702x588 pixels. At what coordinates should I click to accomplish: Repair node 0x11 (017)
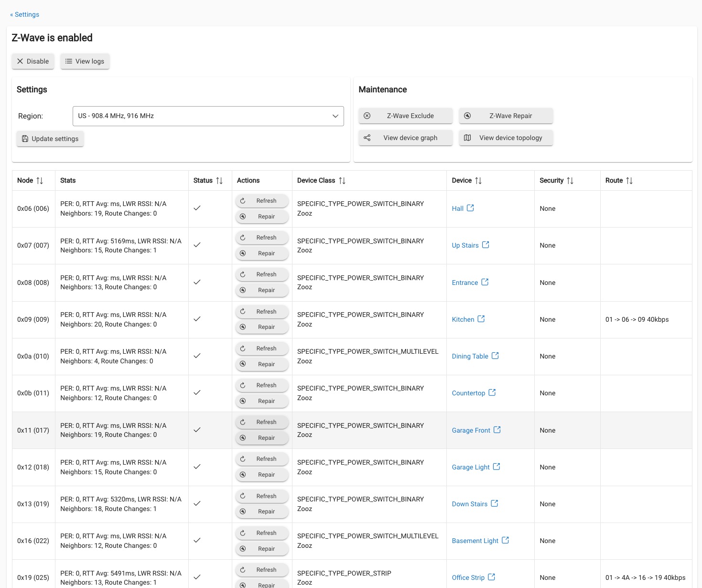point(262,438)
